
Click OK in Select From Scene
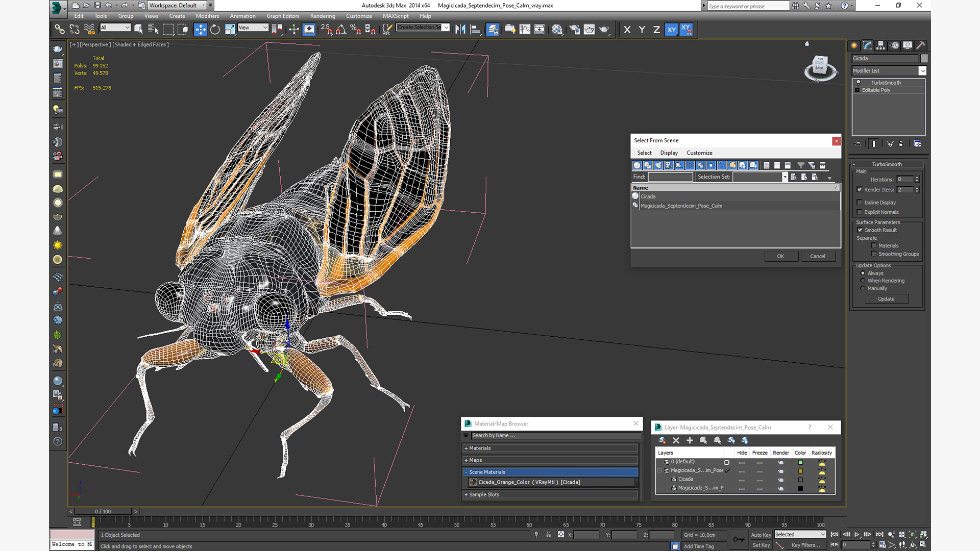(x=780, y=257)
